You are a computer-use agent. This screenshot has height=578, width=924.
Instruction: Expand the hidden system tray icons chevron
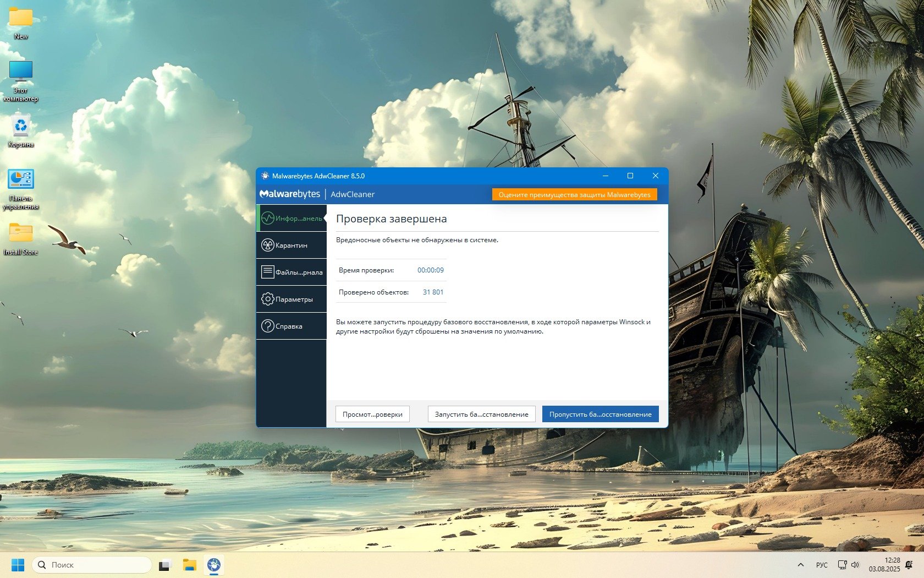pyautogui.click(x=801, y=565)
